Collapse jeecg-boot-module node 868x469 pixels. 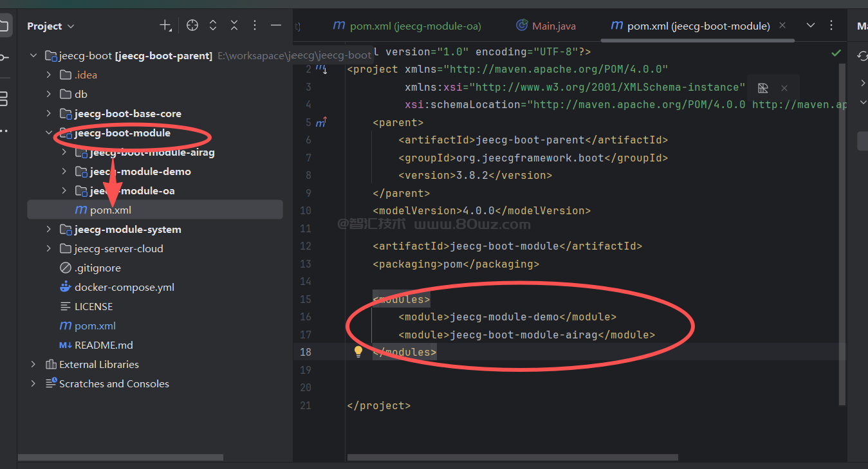49,133
